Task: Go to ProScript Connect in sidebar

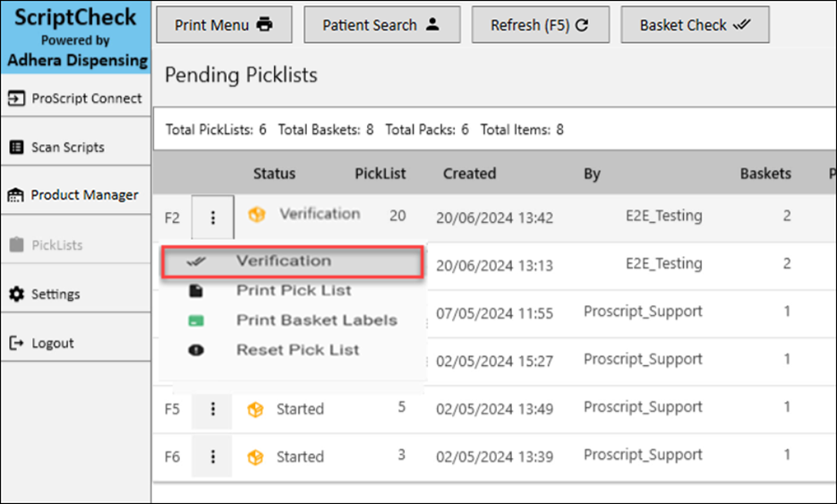Action: coord(75,98)
